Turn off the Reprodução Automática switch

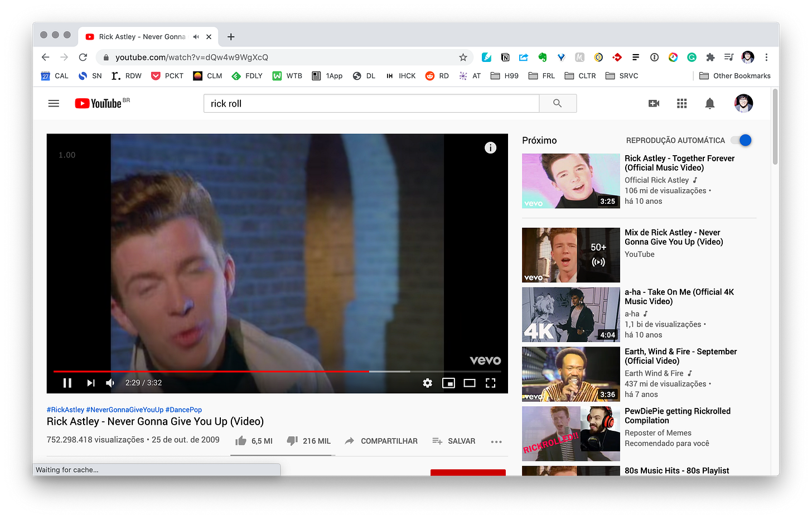pyautogui.click(x=742, y=140)
